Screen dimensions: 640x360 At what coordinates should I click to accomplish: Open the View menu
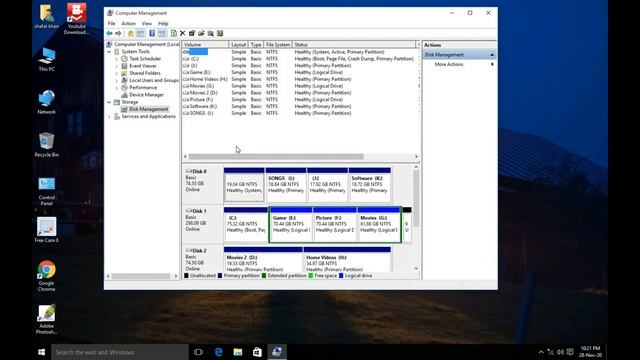pos(147,24)
